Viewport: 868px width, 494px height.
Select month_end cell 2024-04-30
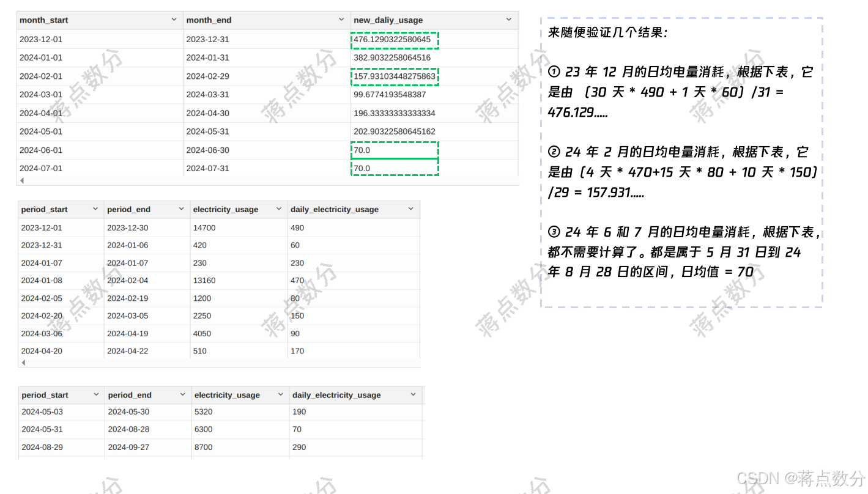click(267, 113)
